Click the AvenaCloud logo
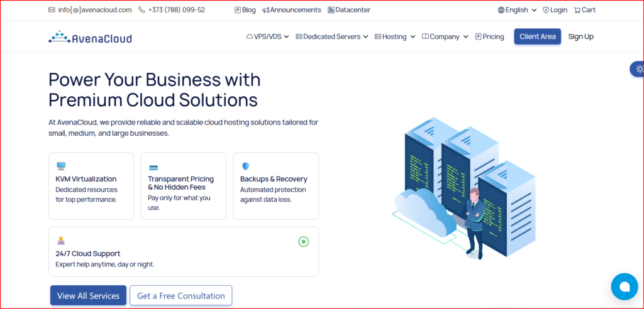Viewport: 644px width, 309px height. 90,37
